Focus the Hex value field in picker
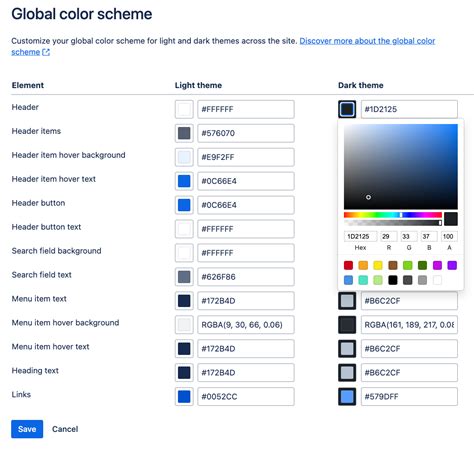 point(360,236)
